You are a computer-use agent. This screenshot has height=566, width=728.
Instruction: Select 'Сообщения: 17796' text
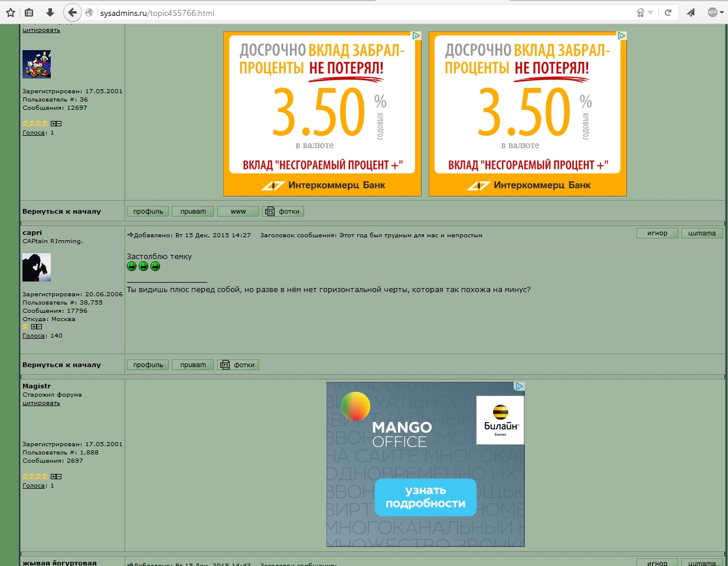pyautogui.click(x=55, y=311)
